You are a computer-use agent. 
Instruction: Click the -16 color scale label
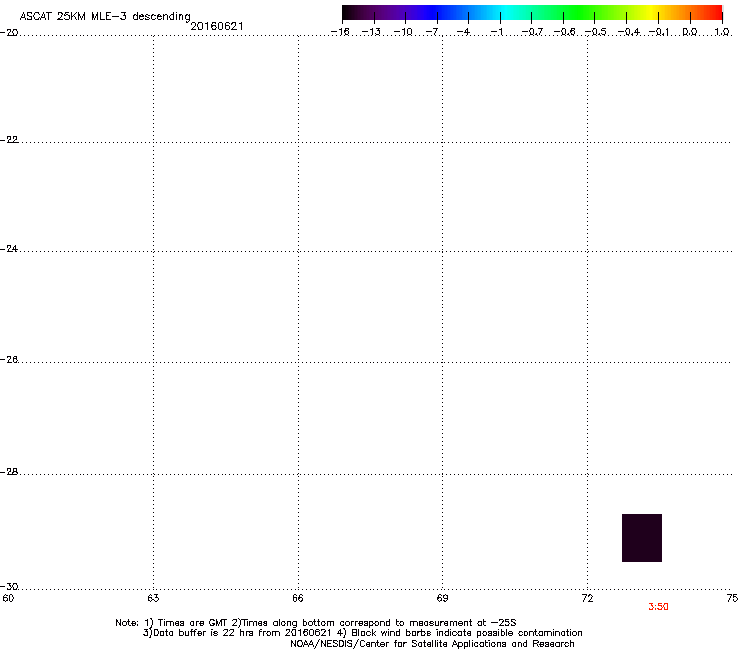[340, 32]
